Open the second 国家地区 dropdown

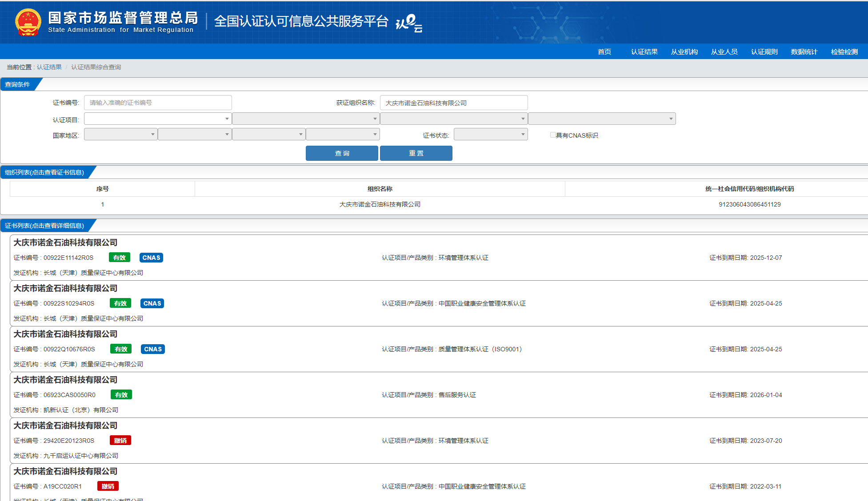[x=195, y=134]
